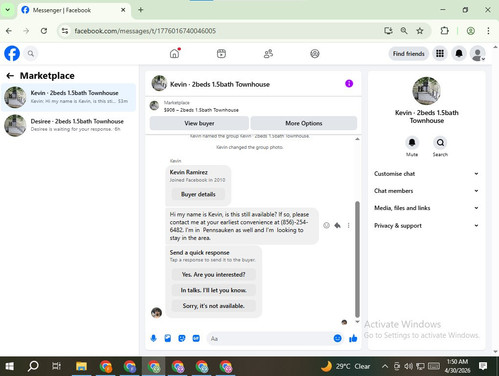
Task: Open a new browser tab
Action: coord(141,10)
